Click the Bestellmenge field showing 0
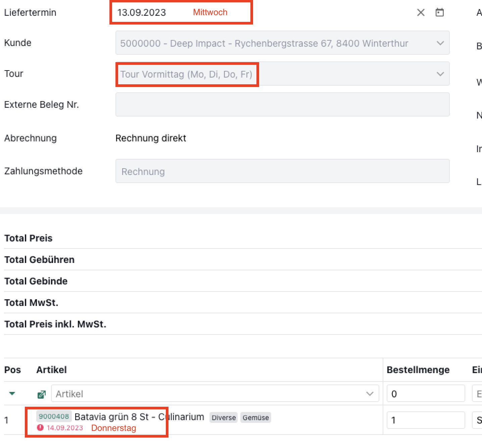This screenshot has height=448, width=482. pyautogui.click(x=425, y=394)
